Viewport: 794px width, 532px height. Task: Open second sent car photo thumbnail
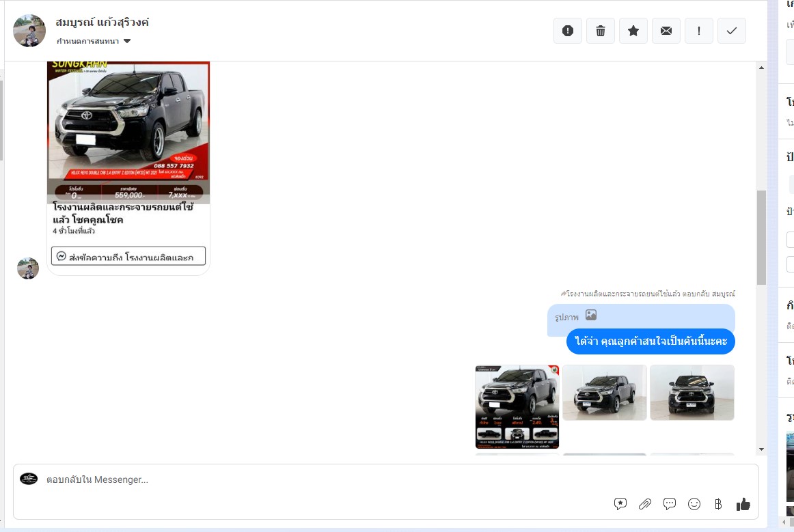pyautogui.click(x=605, y=393)
